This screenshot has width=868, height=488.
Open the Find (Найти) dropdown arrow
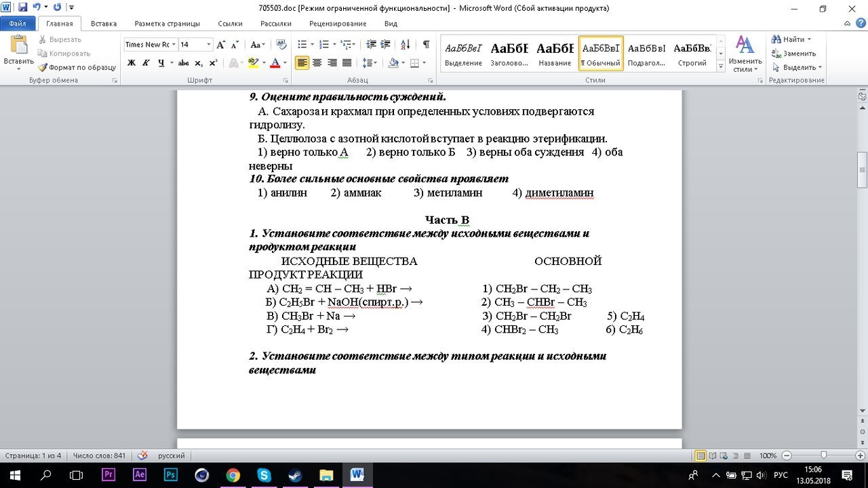(809, 39)
